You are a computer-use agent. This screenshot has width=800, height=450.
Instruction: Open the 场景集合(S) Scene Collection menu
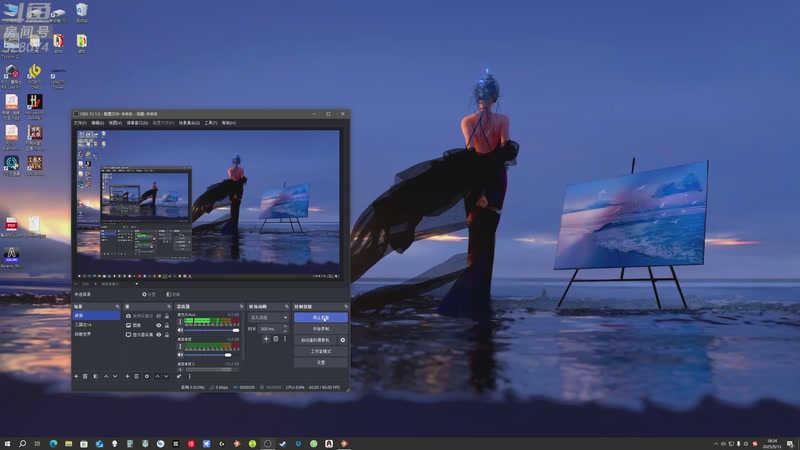pos(189,123)
